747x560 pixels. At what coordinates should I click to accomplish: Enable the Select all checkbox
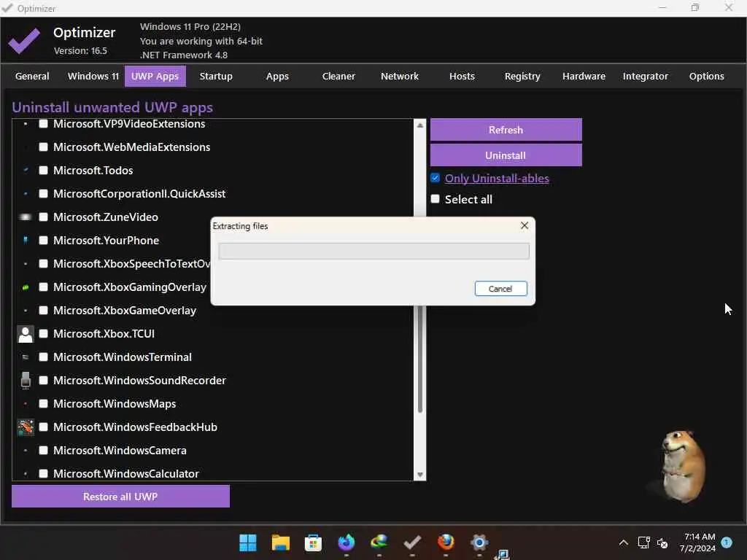pos(435,199)
